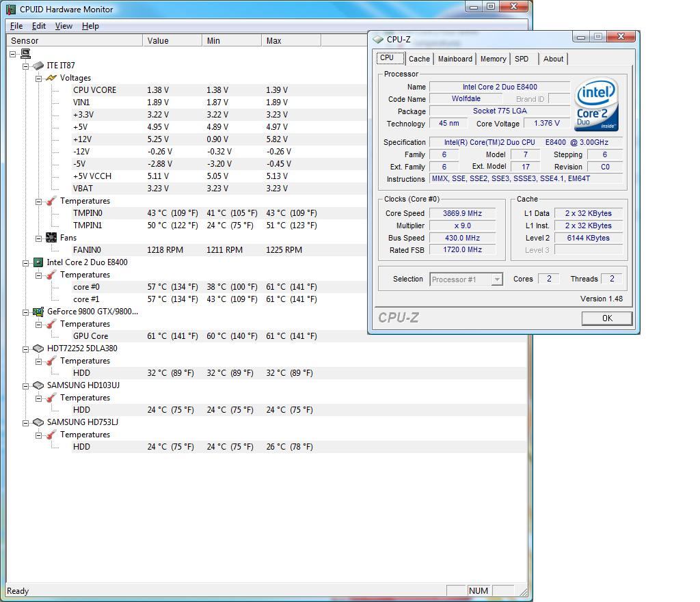
Task: Click the Level 2 cache 6144 KBytes field
Action: (588, 238)
